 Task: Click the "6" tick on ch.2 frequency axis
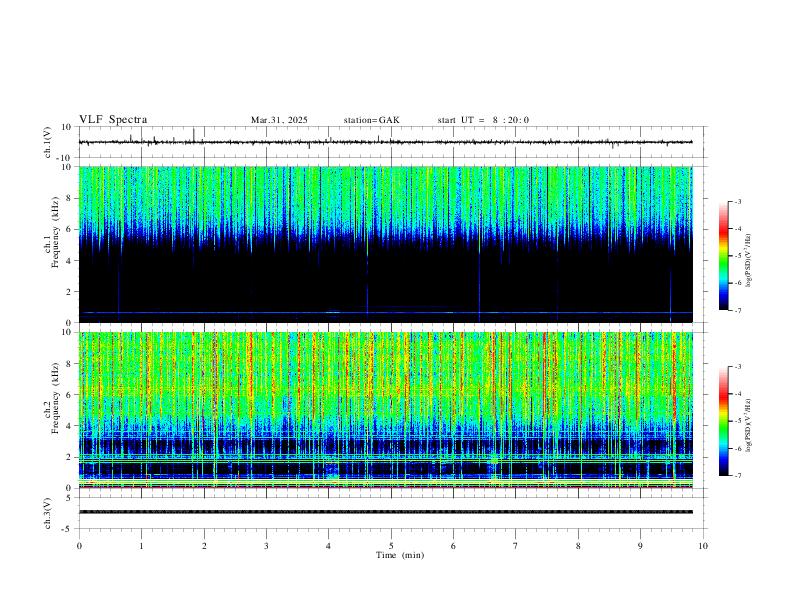[70, 395]
